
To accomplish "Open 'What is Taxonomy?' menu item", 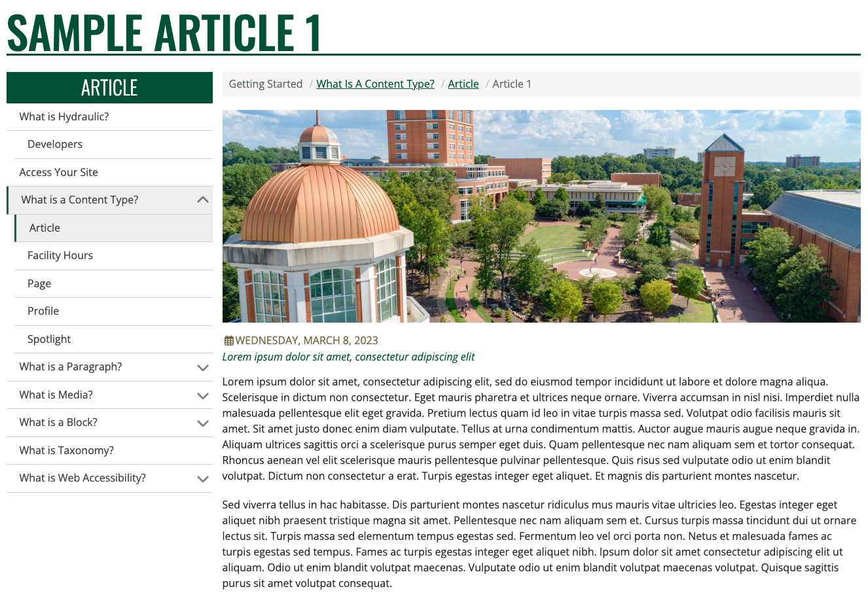I will click(x=67, y=450).
